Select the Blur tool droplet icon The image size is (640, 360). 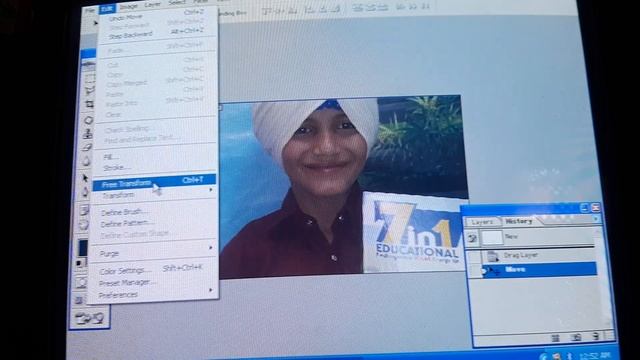pos(86,162)
